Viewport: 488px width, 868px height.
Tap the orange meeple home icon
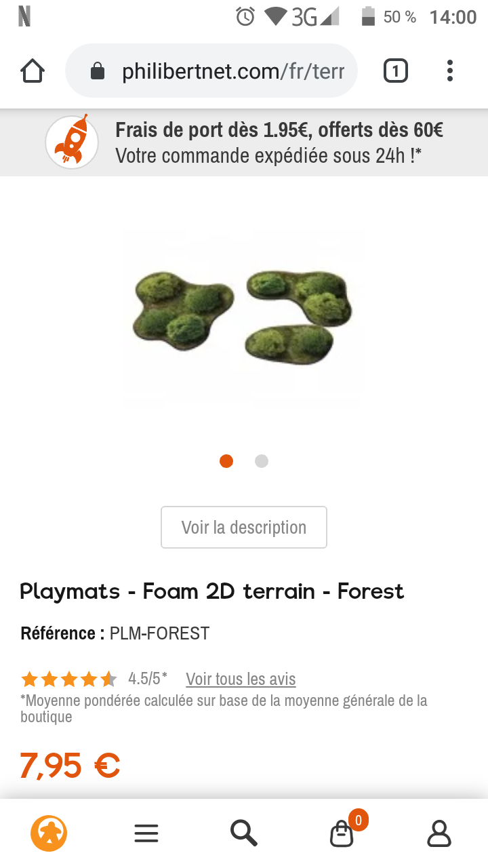tap(49, 833)
